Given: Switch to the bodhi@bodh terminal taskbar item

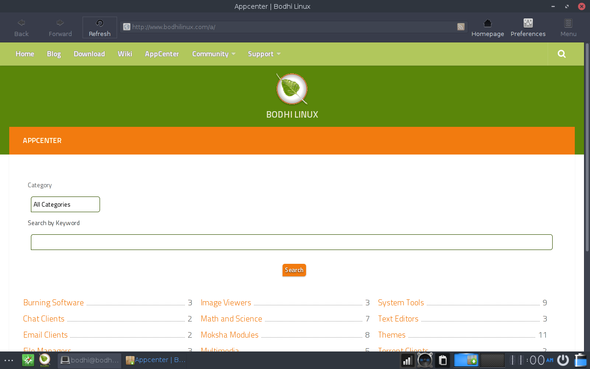Looking at the screenshot, I should coord(90,360).
